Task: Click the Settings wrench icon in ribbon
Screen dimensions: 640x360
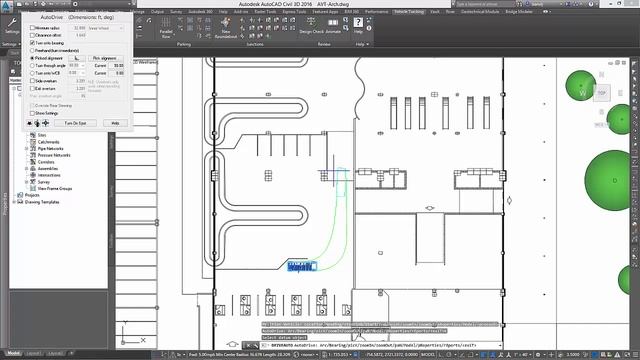Action: [12, 23]
